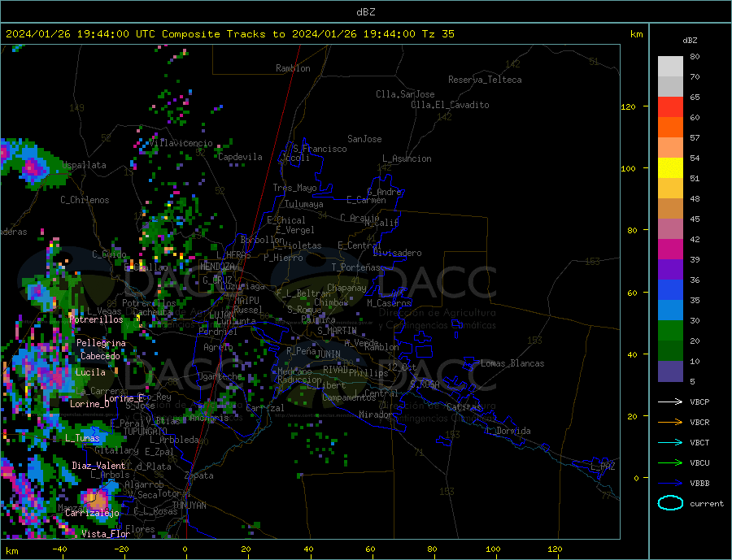Click the 'Tulumaya' map label
The height and width of the screenshot is (560, 732).
(304, 204)
